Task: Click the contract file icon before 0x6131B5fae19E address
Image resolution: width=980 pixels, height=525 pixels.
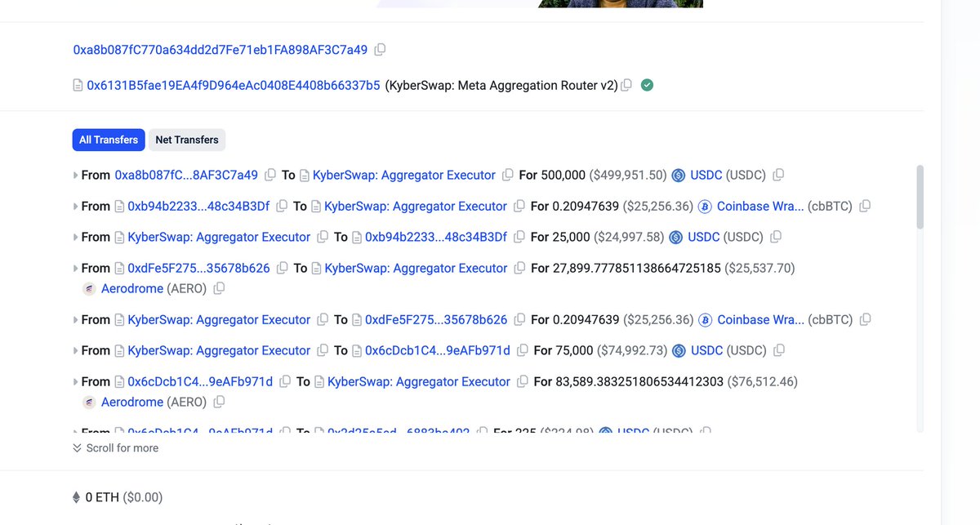Action: pos(78,85)
